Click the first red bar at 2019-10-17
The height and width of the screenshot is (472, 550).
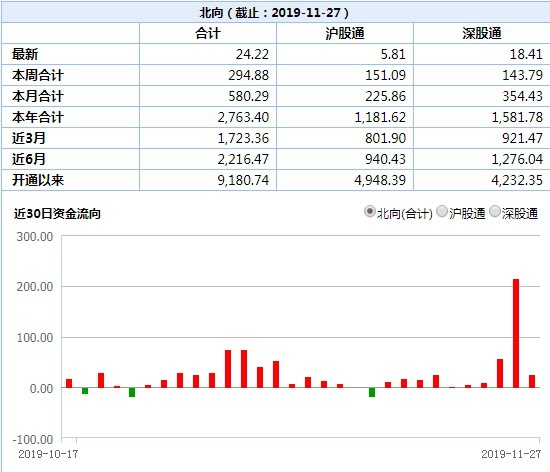(x=69, y=383)
